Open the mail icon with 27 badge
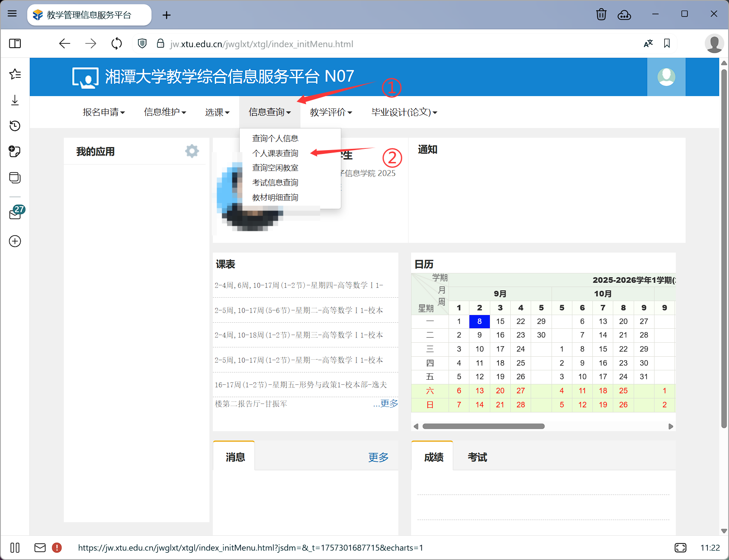The height and width of the screenshot is (560, 729). pyautogui.click(x=16, y=213)
